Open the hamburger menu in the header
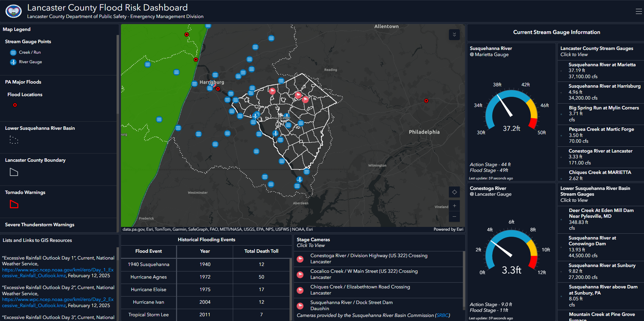This screenshot has height=321, width=644. [x=639, y=11]
